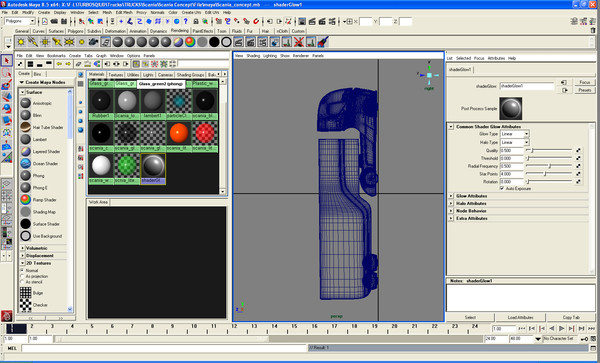Click Hypershade yellow left arrow icon
This screenshot has width=600, height=363.
(x=59, y=64)
